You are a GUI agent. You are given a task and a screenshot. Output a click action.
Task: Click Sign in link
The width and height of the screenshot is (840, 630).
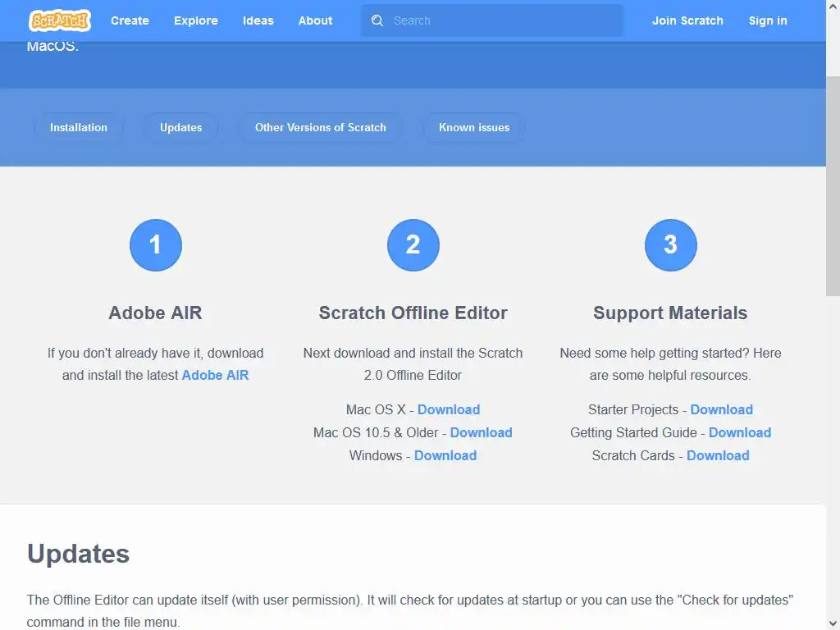pos(768,21)
